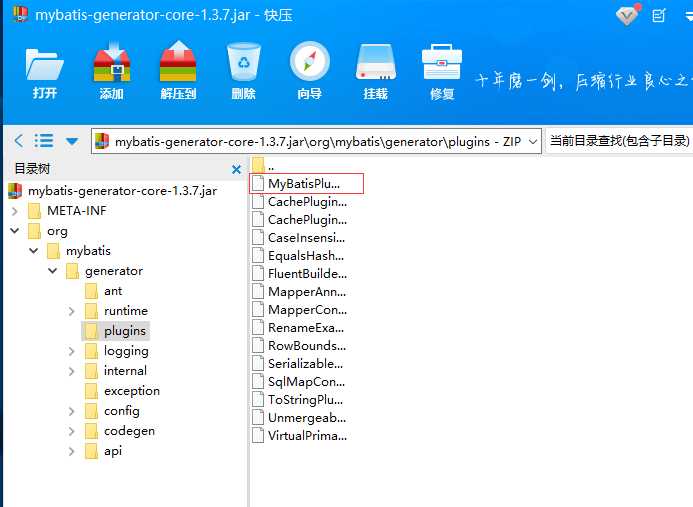
Task: Open the view mode dropdown arrow
Action: [x=72, y=141]
